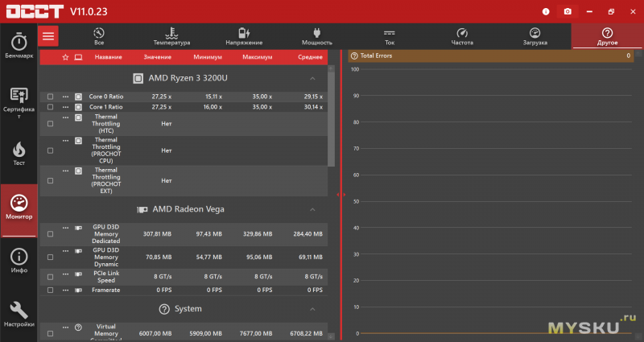Image resolution: width=644 pixels, height=342 pixels.
Task: Open options dots for Thermal Throttling (HTC)
Action: coord(66,117)
